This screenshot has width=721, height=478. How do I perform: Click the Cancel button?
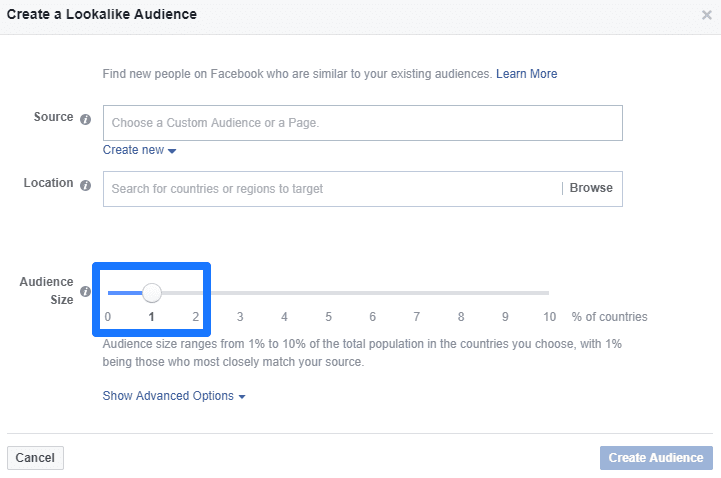35,458
